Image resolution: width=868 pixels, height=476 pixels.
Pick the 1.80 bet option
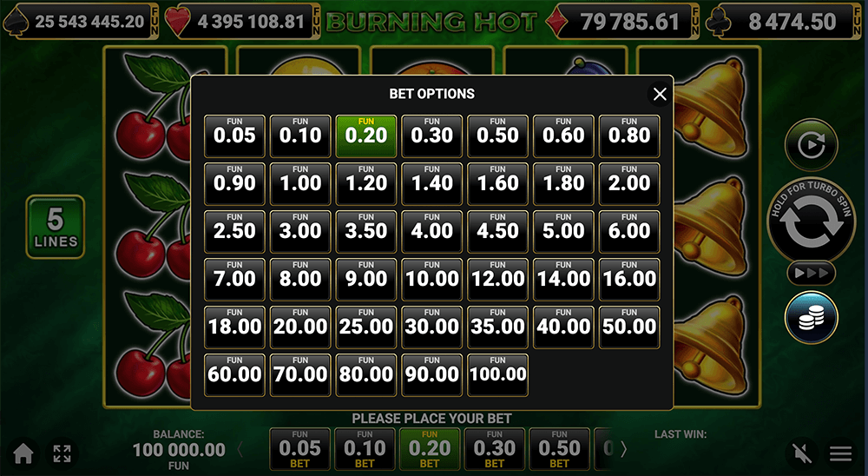(563, 184)
